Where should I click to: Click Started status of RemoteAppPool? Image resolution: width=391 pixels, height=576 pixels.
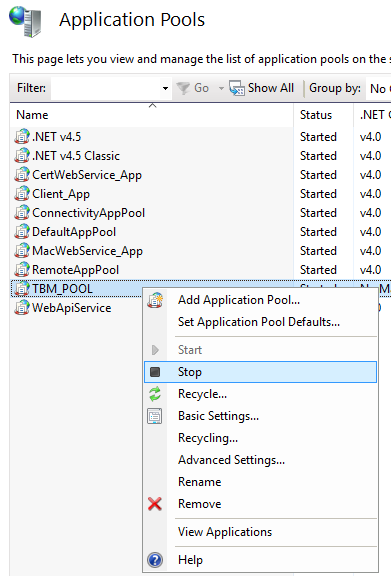(x=318, y=270)
